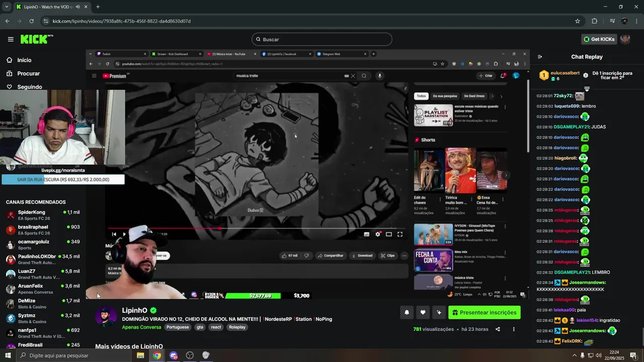Open Procurar in the sidebar
This screenshot has height=362, width=644.
(x=28, y=73)
